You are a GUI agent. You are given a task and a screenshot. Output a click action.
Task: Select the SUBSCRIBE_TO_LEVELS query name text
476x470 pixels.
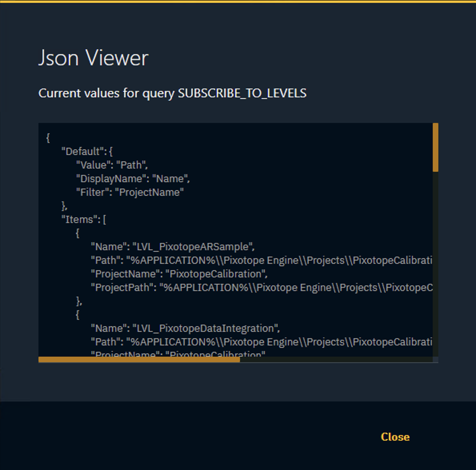pyautogui.click(x=242, y=93)
